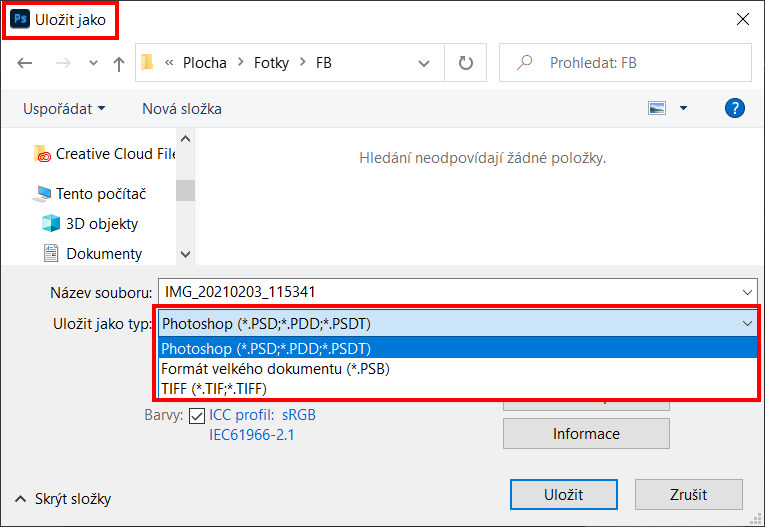Select Tento počítač in the sidebar
The height and width of the screenshot is (527, 765).
pyautogui.click(x=89, y=194)
